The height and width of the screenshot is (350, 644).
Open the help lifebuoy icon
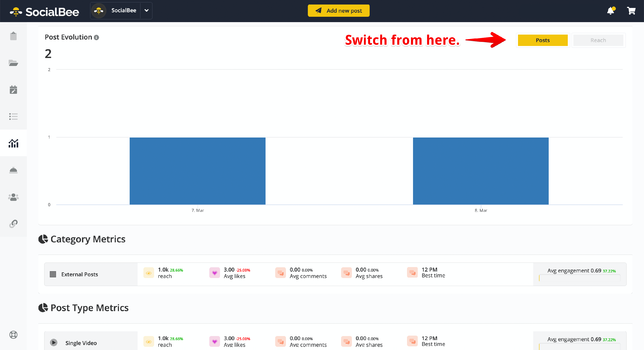[13, 335]
